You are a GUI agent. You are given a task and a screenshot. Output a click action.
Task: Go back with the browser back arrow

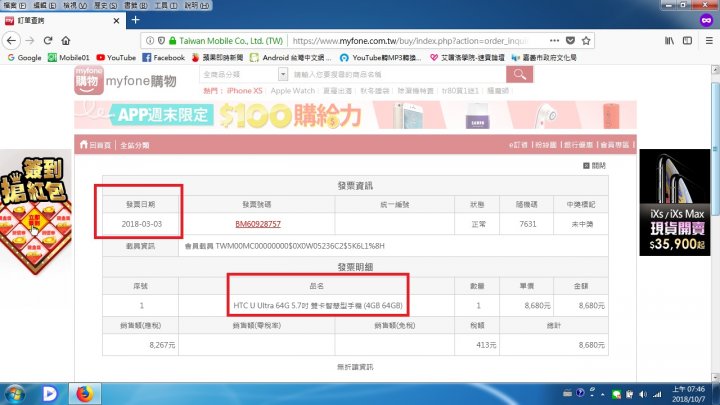tap(11, 40)
